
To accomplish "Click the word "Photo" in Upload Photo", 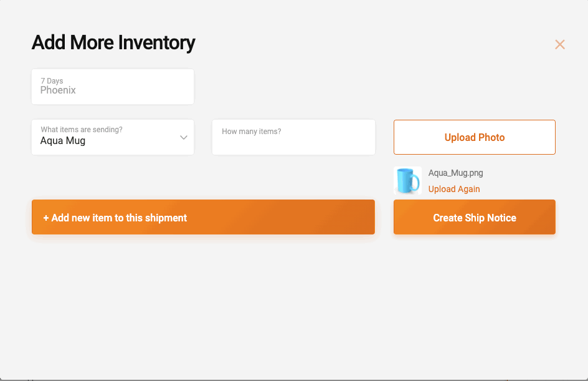I will 491,137.
